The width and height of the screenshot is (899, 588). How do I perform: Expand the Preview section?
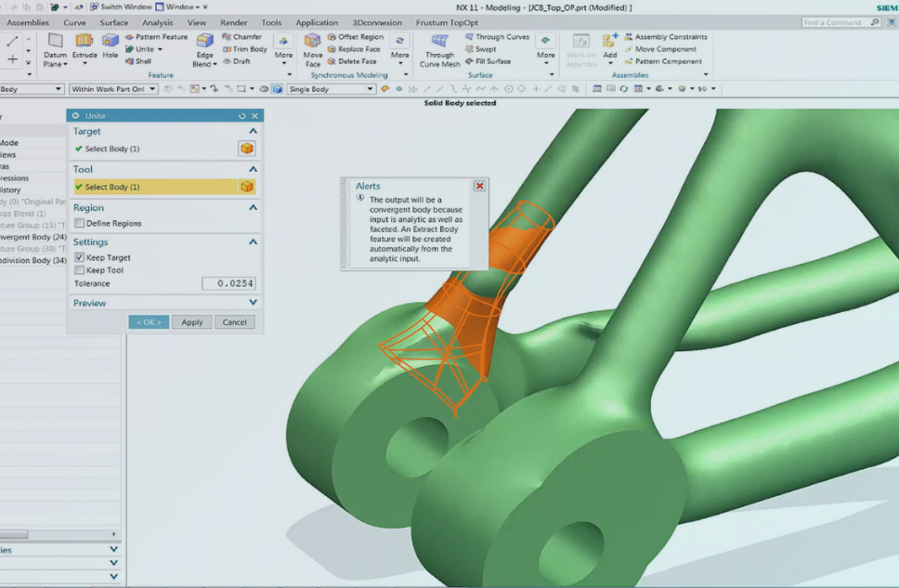coord(253,302)
